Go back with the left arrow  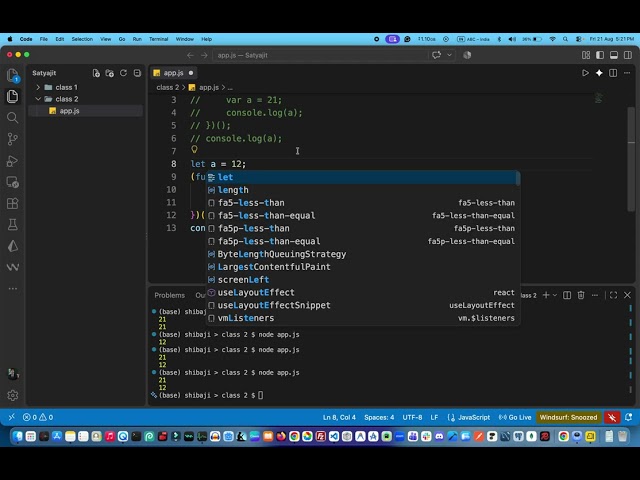(190, 55)
